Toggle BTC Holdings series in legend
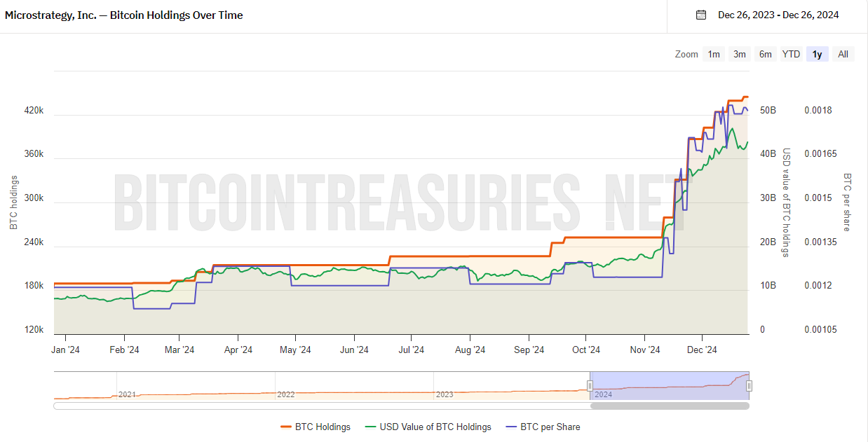 pos(315,427)
